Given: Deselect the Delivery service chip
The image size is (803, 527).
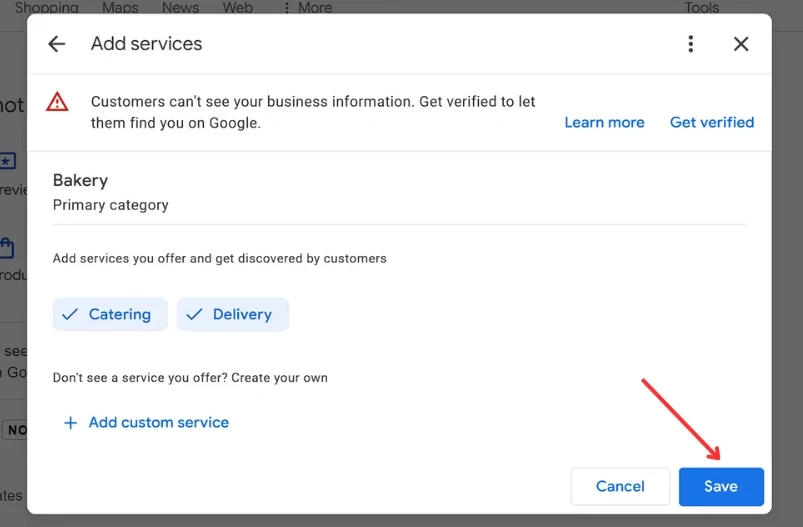Looking at the screenshot, I should [233, 314].
